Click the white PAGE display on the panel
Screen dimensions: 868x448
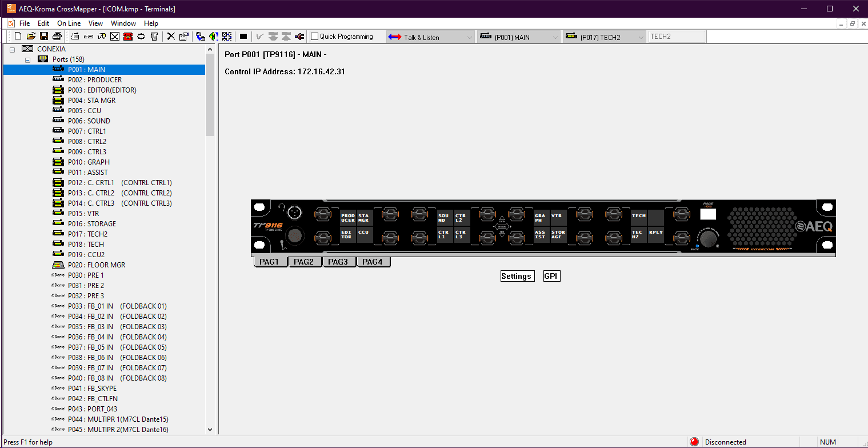point(708,214)
